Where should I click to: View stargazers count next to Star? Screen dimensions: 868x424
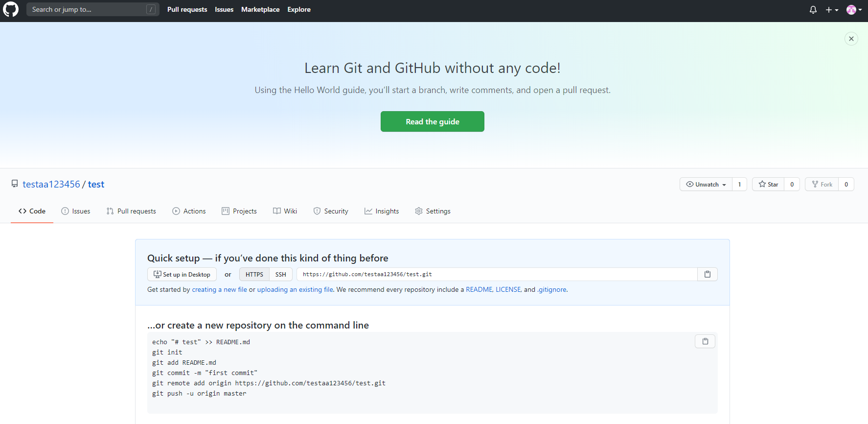click(x=792, y=184)
